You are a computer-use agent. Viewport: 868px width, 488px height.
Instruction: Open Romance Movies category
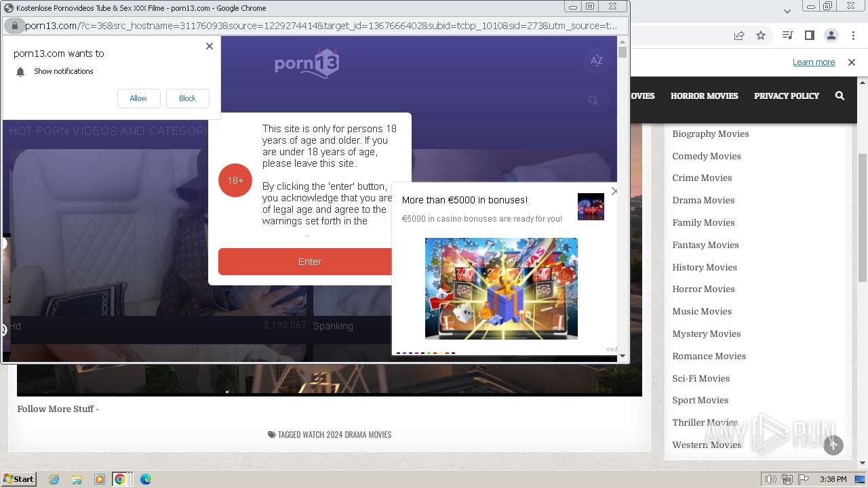coord(709,356)
